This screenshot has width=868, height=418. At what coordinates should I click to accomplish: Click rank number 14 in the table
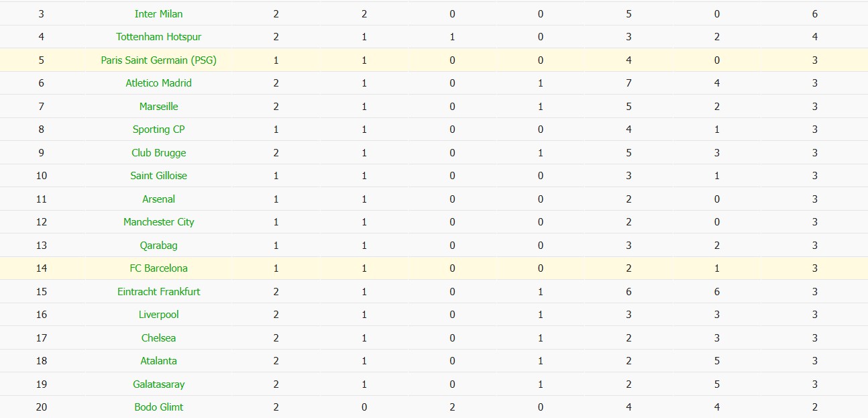pyautogui.click(x=42, y=268)
